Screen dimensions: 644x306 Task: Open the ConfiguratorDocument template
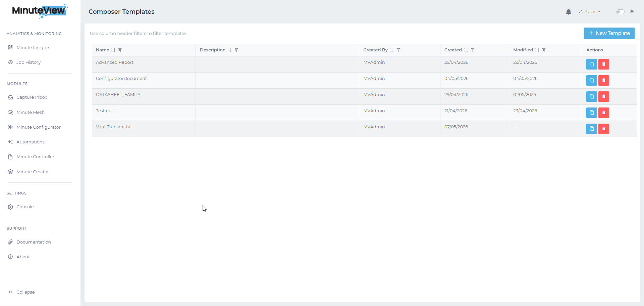[x=121, y=78]
